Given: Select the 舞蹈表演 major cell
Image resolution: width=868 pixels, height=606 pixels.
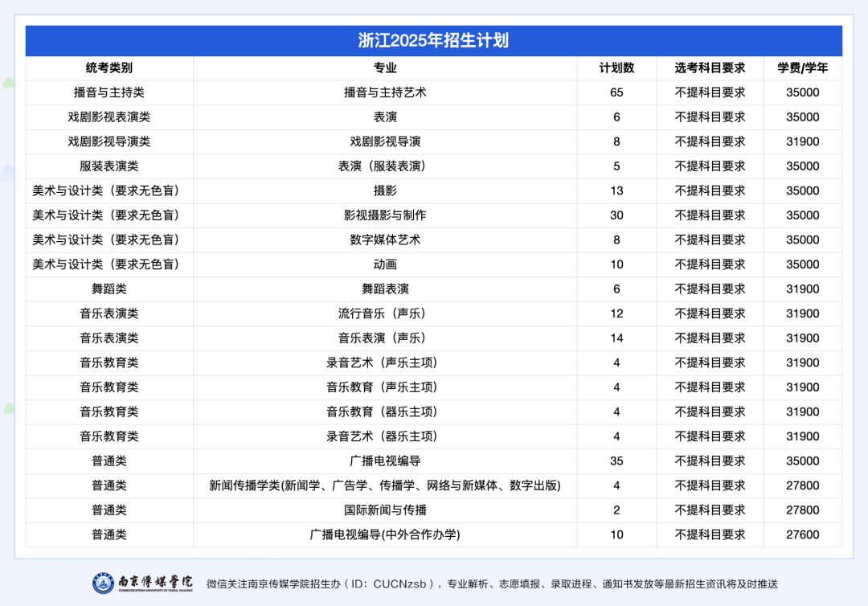Looking at the screenshot, I should pos(385,289).
